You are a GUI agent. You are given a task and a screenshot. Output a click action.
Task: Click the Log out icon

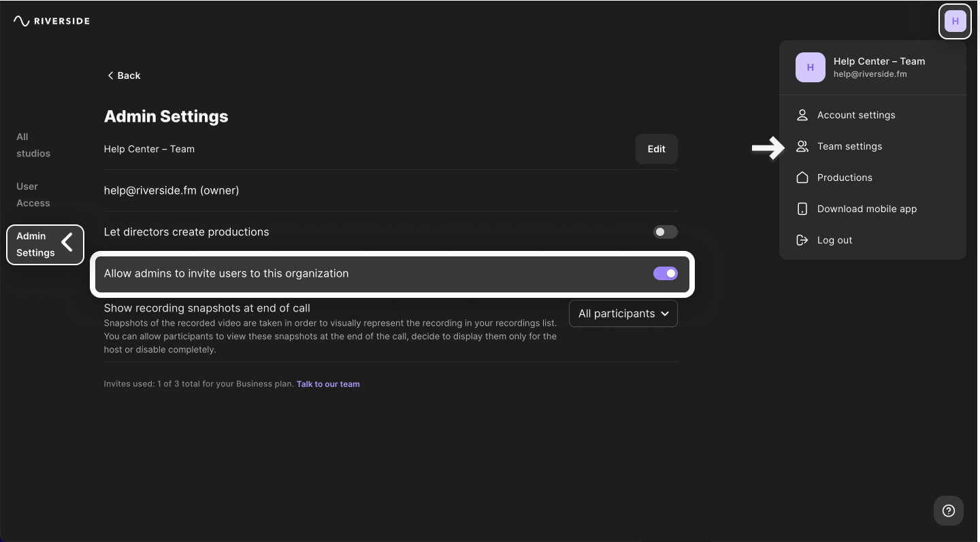802,240
